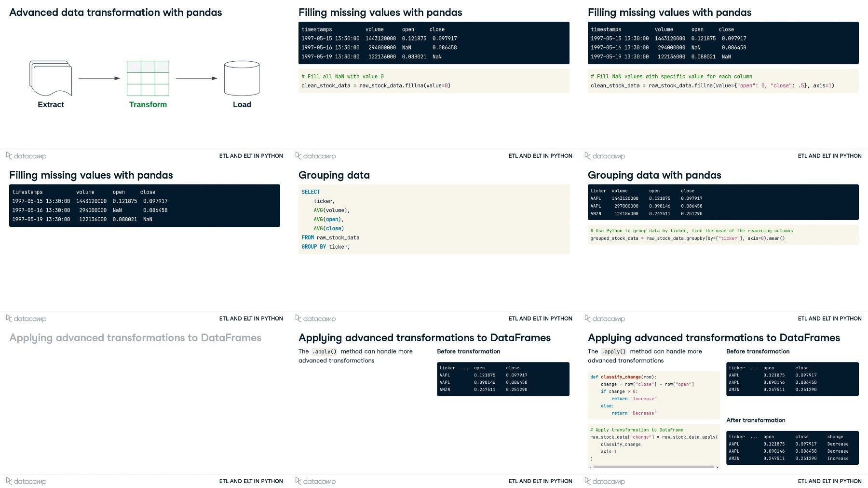This screenshot has width=868, height=488.
Task: Click the 'if change > 0:' line
Action: click(619, 391)
